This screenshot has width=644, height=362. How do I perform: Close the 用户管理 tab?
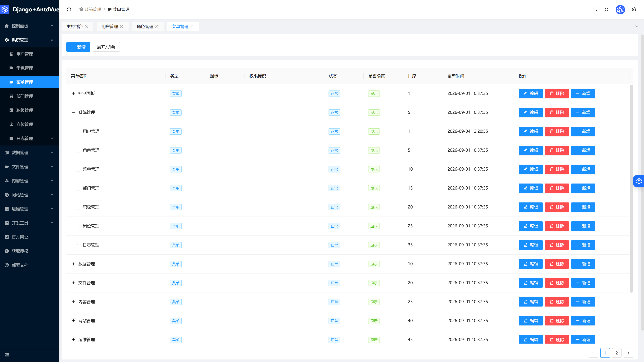point(121,26)
